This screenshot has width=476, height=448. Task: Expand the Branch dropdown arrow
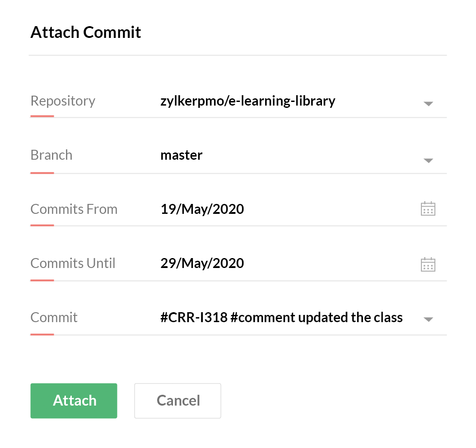(x=428, y=160)
